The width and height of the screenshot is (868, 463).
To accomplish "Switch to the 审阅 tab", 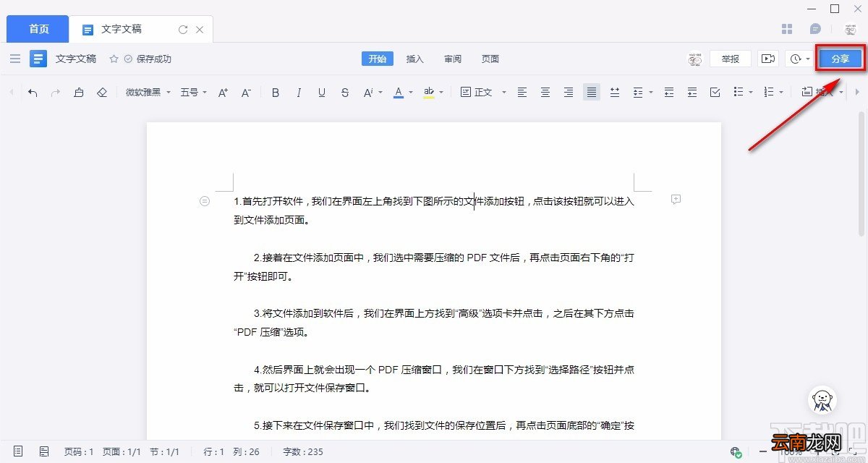I will pyautogui.click(x=453, y=59).
